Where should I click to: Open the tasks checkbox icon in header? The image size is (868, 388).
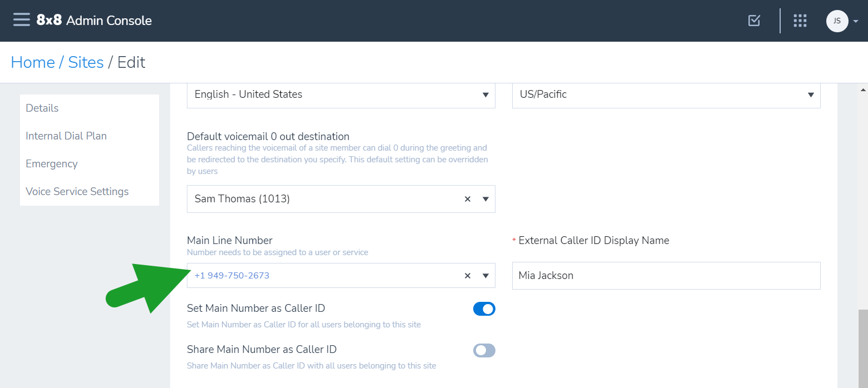pos(754,21)
